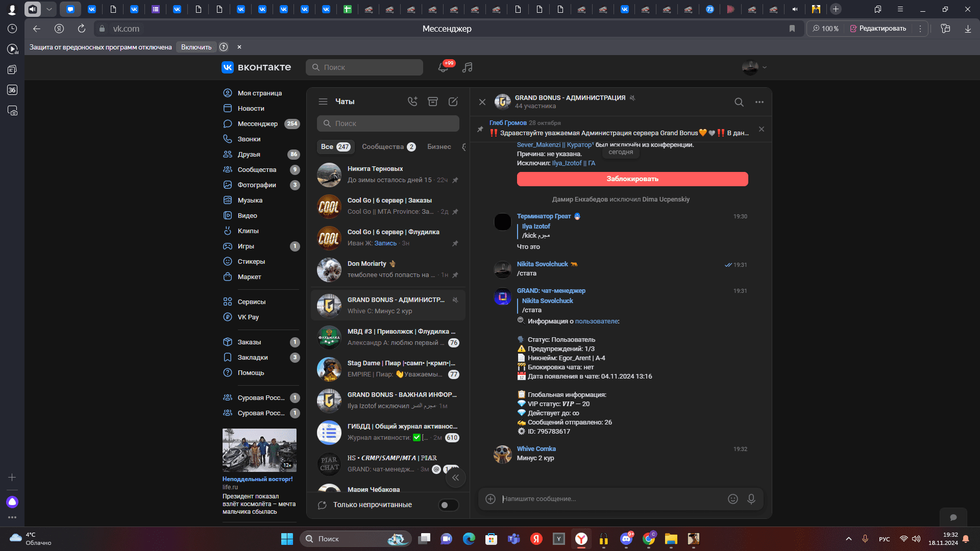Click the chats search field

(388, 123)
